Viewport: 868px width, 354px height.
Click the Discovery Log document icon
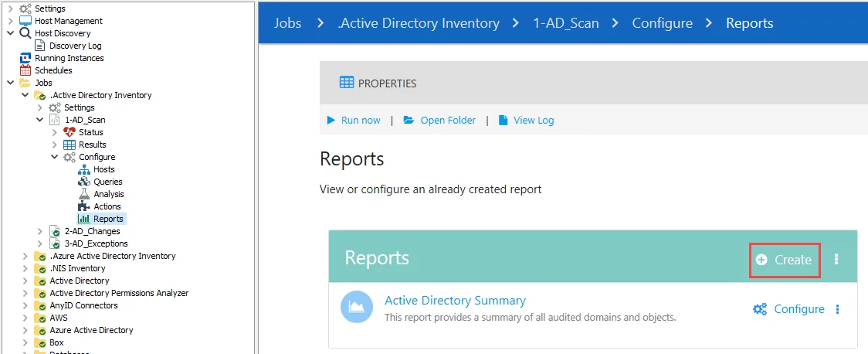click(x=40, y=46)
